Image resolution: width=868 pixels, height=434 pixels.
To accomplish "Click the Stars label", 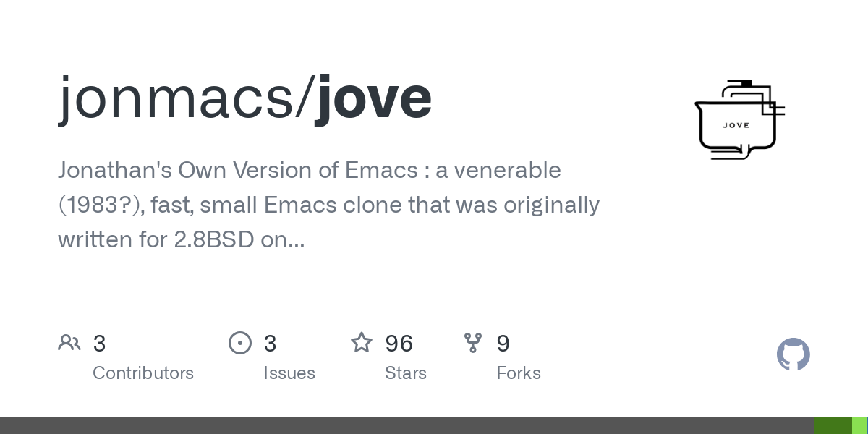I will click(406, 373).
